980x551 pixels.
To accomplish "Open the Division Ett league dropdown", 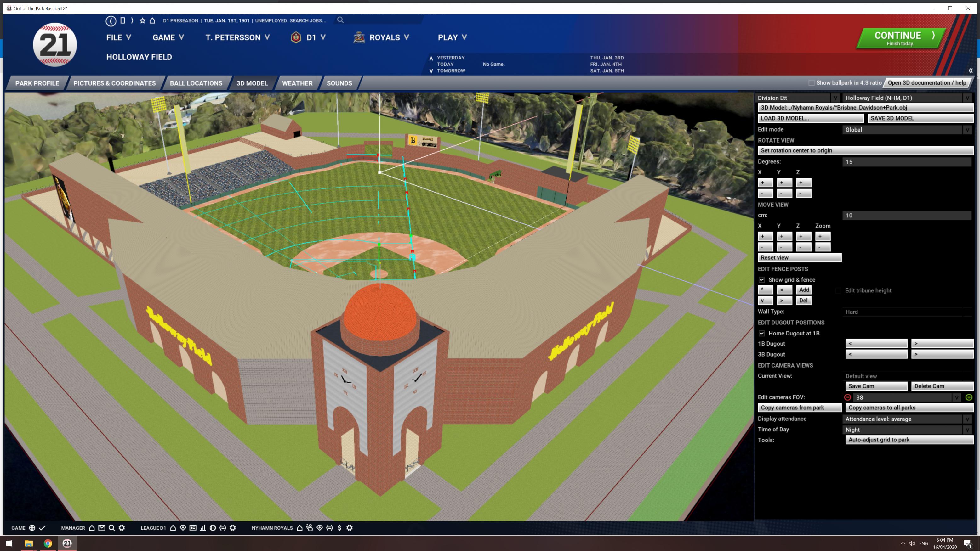I will coord(798,98).
